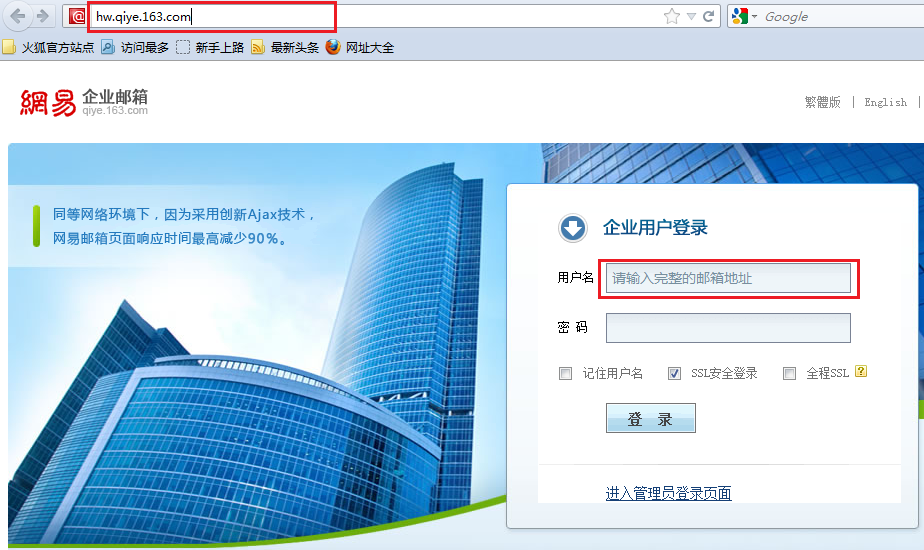The width and height of the screenshot is (924, 550).
Task: Reload the page with the refresh icon
Action: coord(709,16)
